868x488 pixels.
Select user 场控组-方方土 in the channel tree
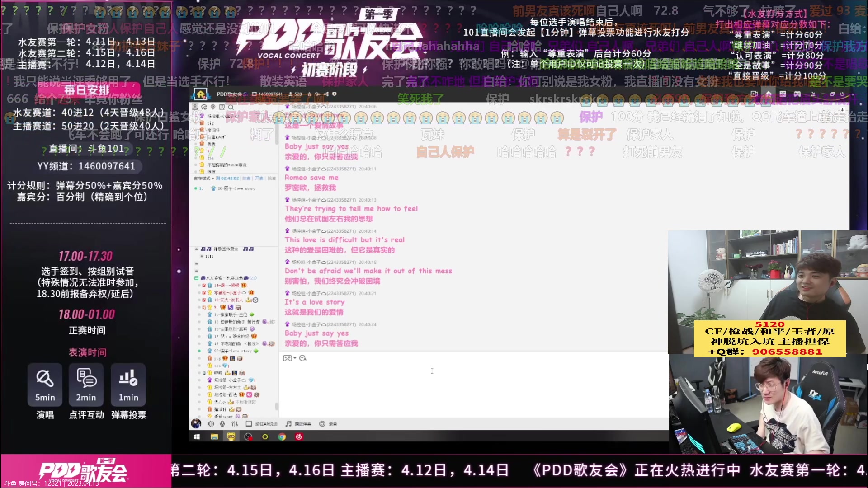(227, 387)
